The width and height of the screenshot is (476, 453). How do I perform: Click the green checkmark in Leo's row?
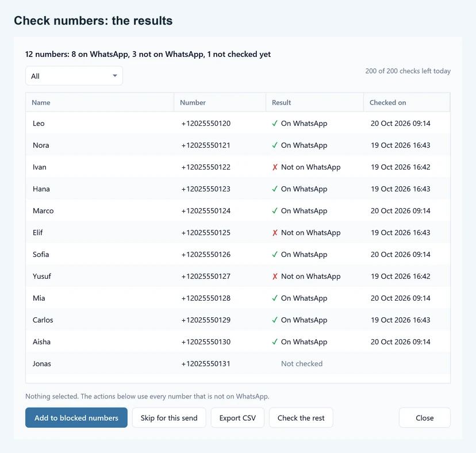[x=275, y=123]
